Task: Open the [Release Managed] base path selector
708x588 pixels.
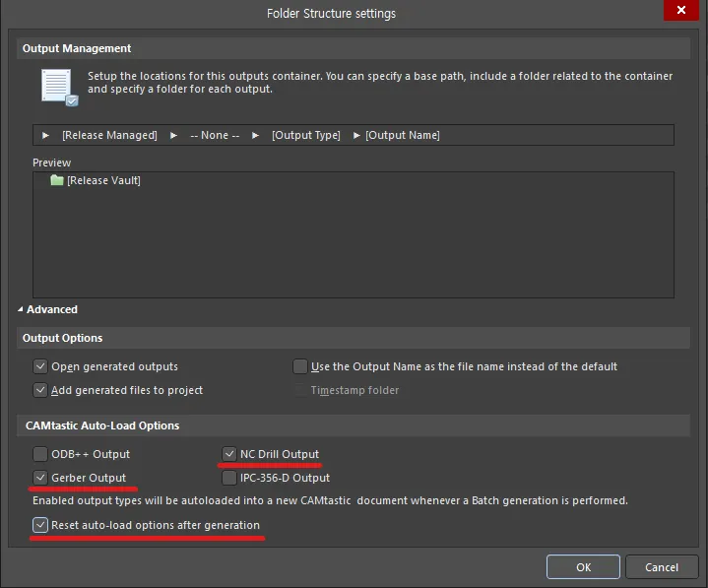Action: coord(109,135)
